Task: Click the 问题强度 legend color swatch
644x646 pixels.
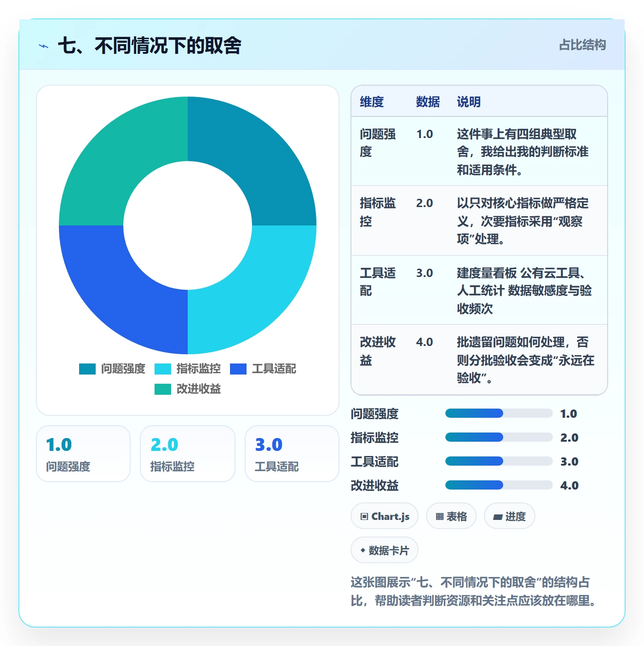Action: [x=87, y=369]
